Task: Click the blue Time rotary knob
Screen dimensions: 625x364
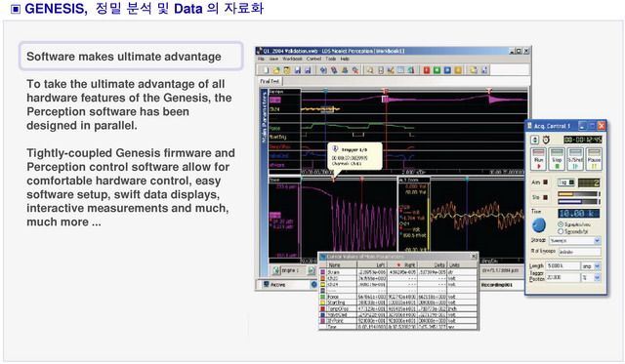Action: (x=538, y=225)
